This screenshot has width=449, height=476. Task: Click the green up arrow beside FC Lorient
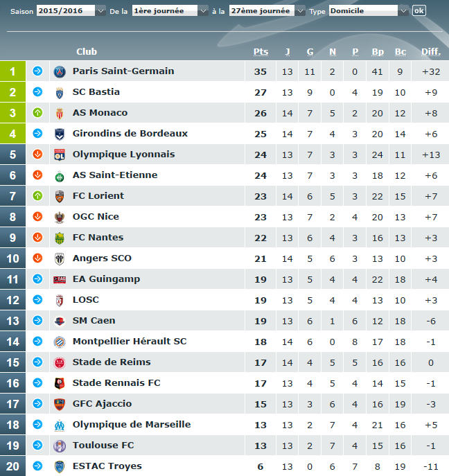click(x=37, y=196)
